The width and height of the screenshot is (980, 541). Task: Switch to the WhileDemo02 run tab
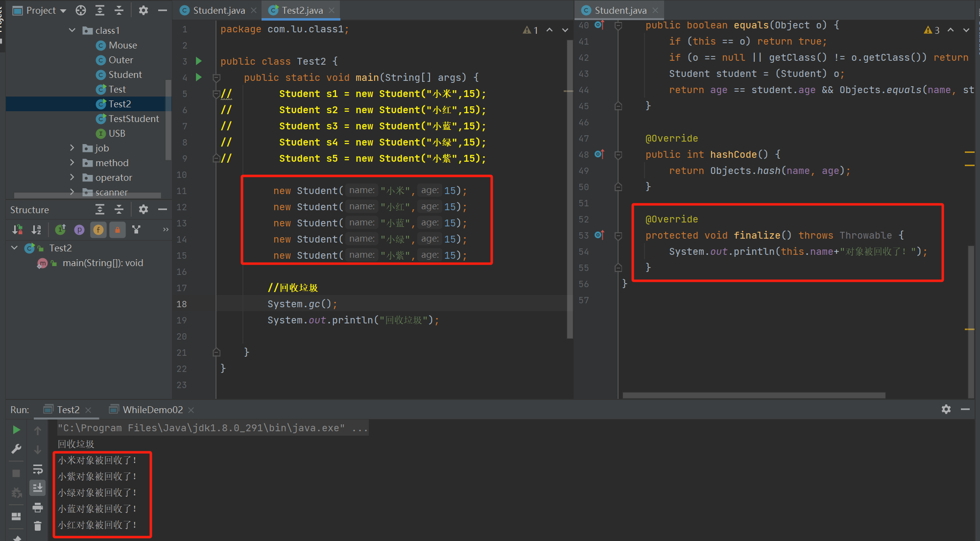pos(152,410)
